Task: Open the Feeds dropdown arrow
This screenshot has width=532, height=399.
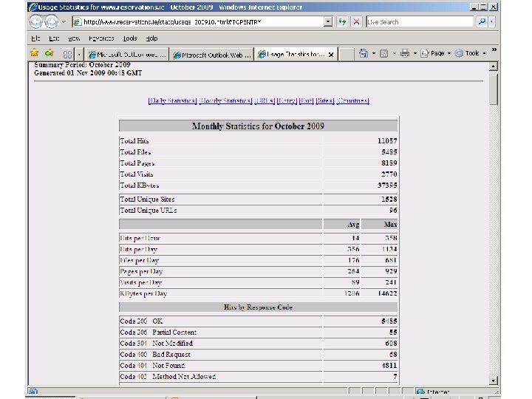Action: tap(395, 53)
